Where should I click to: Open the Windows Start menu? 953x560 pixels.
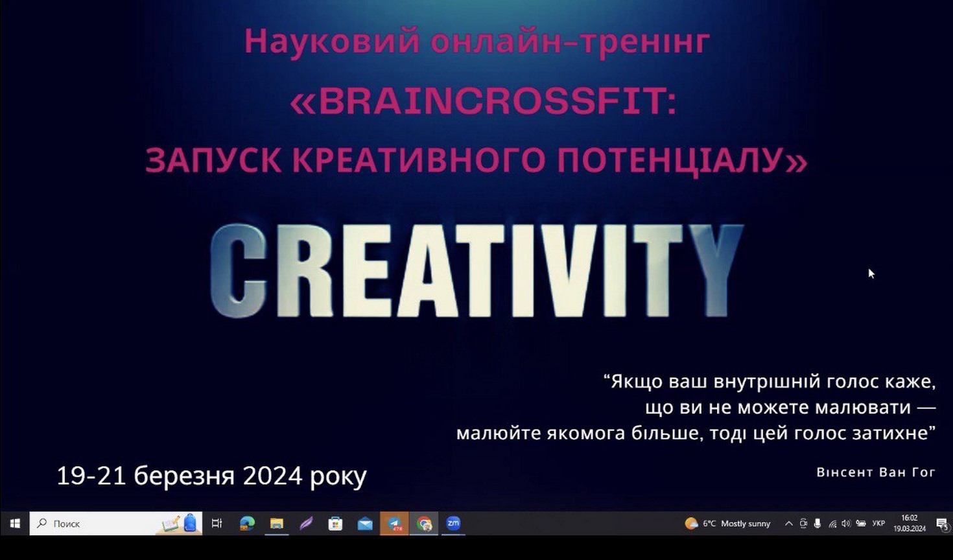tap(14, 523)
